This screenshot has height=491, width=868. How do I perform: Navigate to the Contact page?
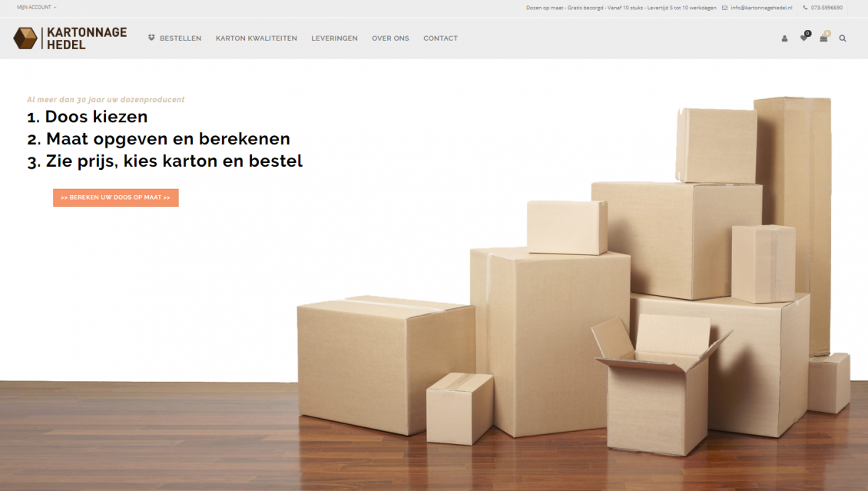tap(441, 38)
